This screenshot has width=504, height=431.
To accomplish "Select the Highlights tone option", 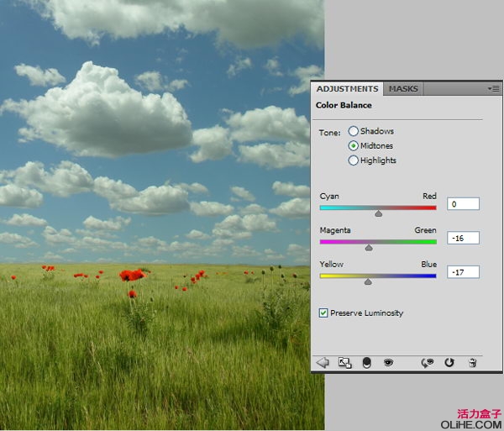I will pyautogui.click(x=353, y=160).
